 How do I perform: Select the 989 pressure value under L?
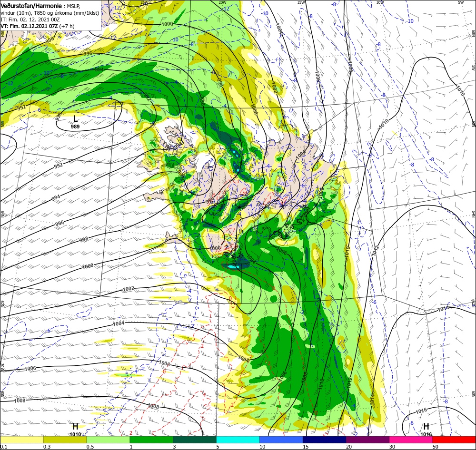[75, 127]
